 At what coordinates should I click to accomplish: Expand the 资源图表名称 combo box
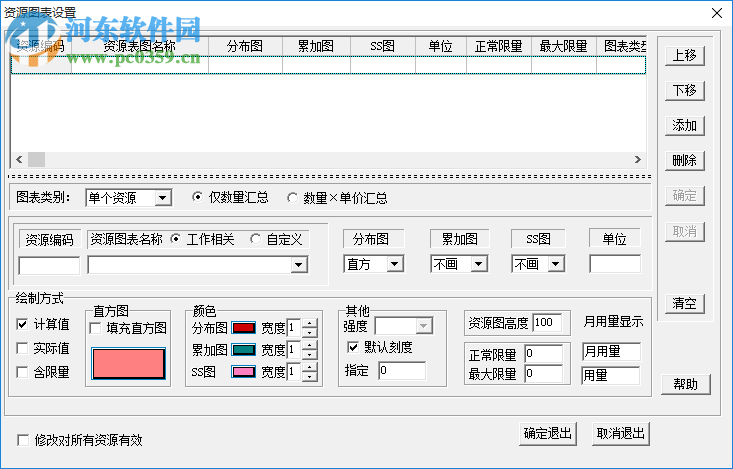(299, 265)
